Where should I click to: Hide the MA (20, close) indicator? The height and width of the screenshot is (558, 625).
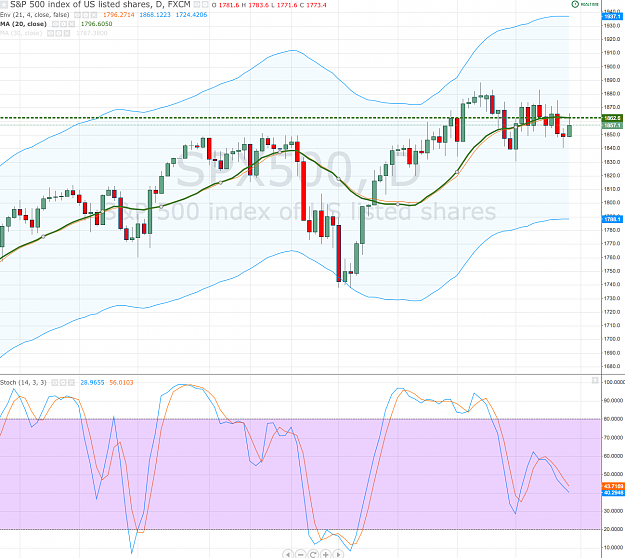tap(55, 24)
